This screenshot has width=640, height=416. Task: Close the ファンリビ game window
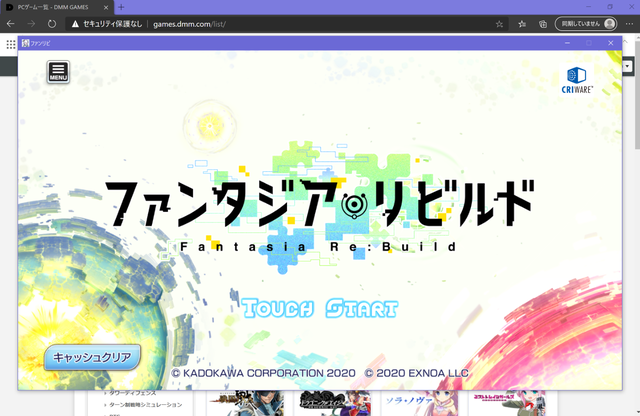[x=611, y=43]
